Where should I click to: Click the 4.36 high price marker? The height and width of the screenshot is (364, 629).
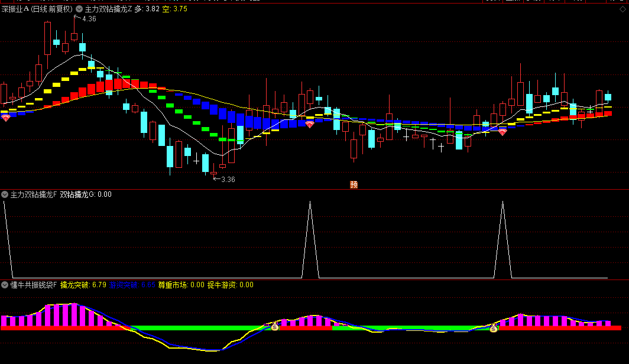click(89, 19)
